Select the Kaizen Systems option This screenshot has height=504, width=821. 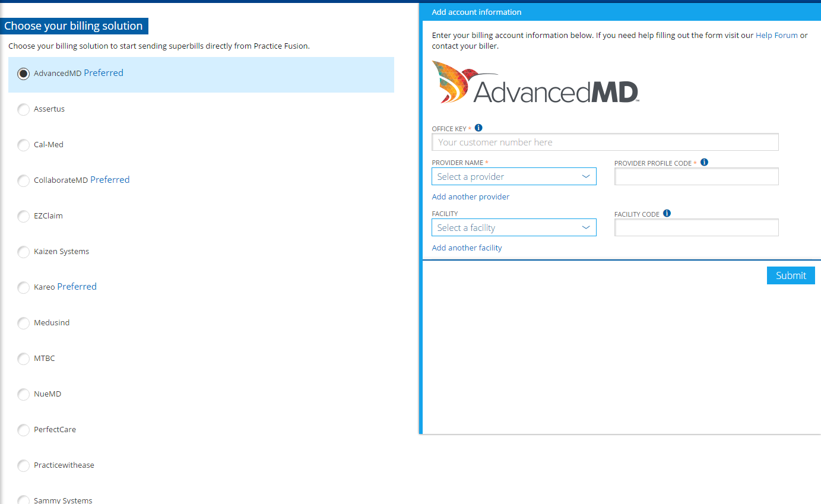pos(23,252)
